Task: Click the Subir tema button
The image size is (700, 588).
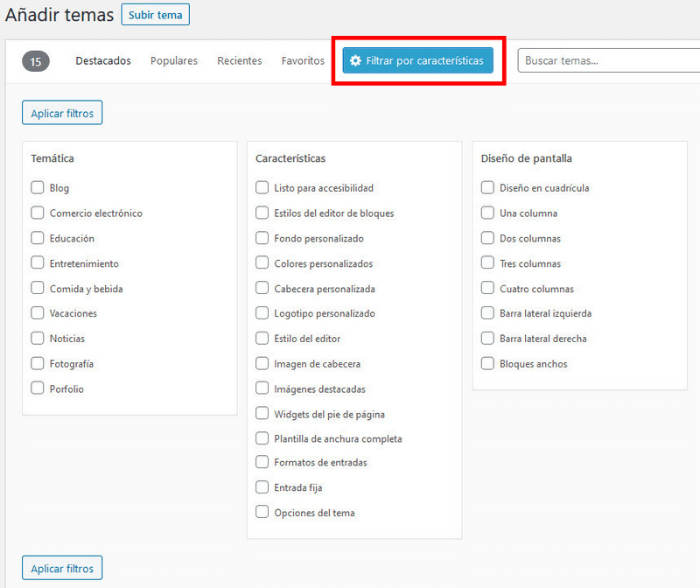Action: point(155,15)
